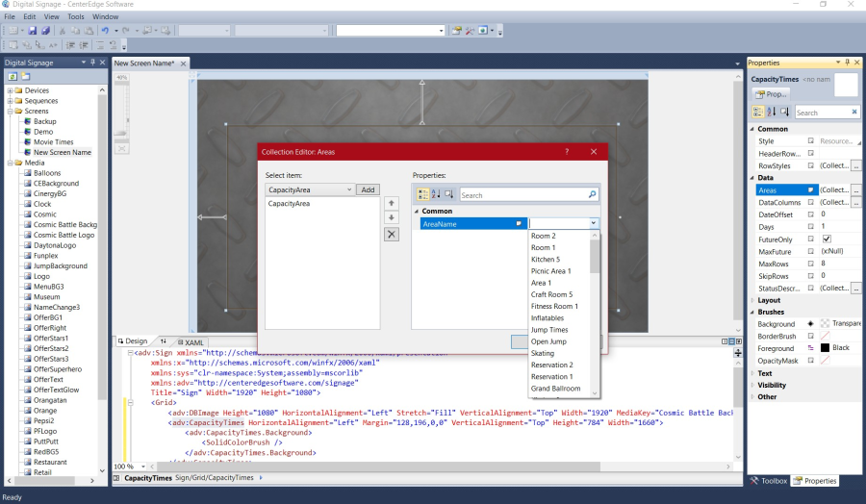Click the dialog properties Search field

coord(522,194)
